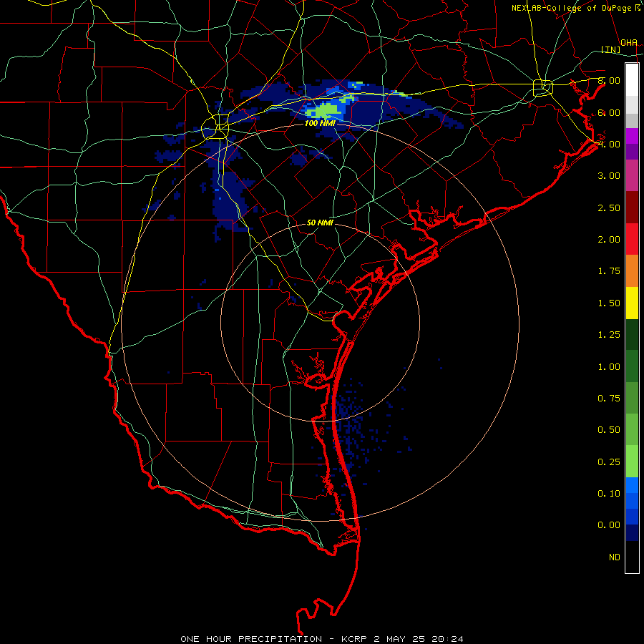Select the 0.75 scale value
Image resolution: width=644 pixels, height=644 pixels.
pyautogui.click(x=609, y=399)
